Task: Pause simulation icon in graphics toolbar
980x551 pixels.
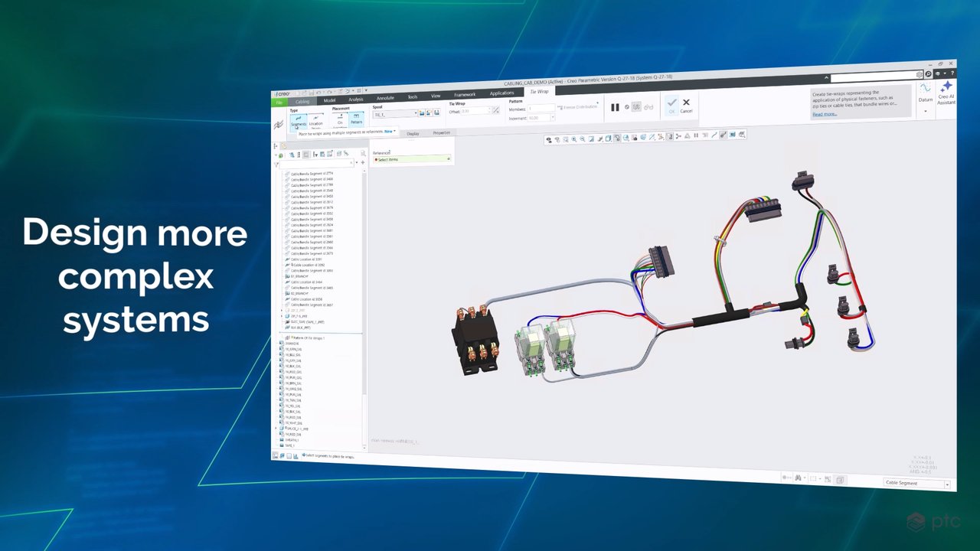Action: click(x=695, y=136)
